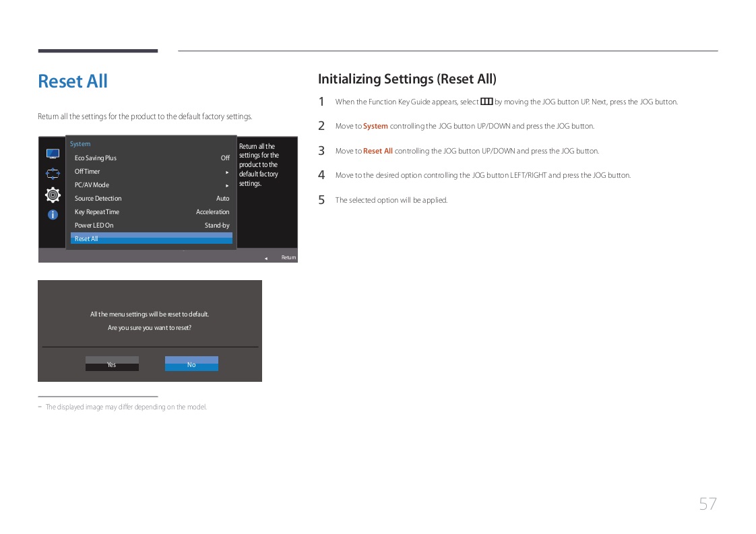Click the Acceleration value

(x=213, y=212)
